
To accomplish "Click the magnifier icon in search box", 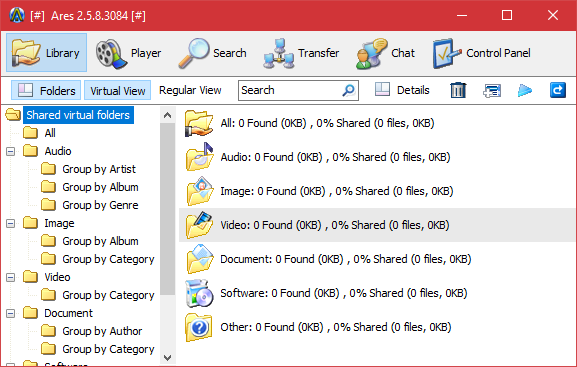I will [348, 90].
